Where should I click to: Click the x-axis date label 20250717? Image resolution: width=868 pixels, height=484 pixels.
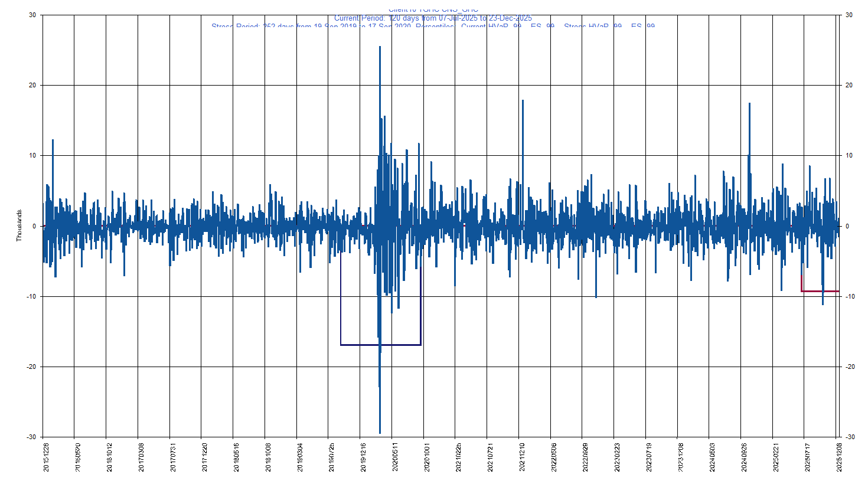point(808,457)
